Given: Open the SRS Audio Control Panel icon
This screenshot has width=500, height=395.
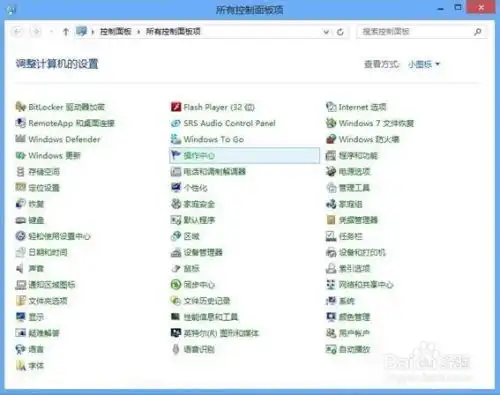Looking at the screenshot, I should tap(176, 123).
